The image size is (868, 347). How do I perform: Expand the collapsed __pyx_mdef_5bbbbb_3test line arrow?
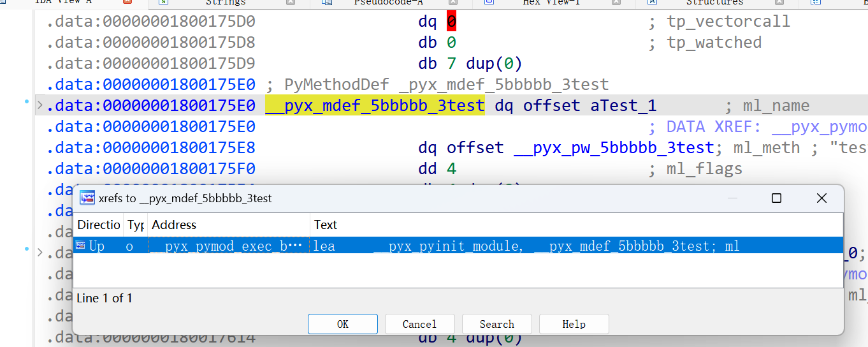[40, 105]
